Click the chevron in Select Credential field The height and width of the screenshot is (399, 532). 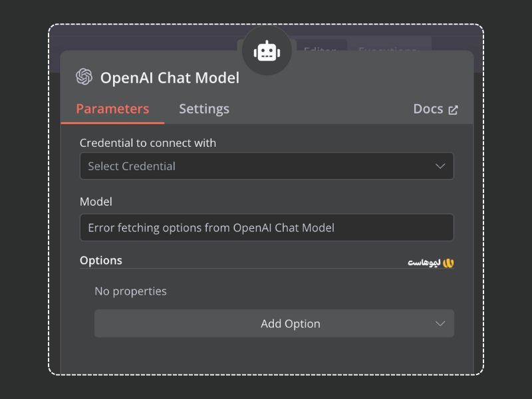(x=440, y=166)
